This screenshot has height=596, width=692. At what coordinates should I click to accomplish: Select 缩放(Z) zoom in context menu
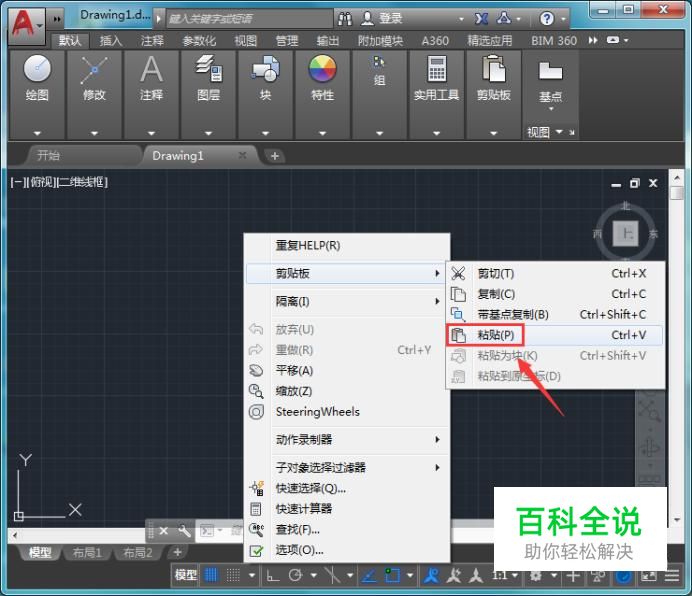pyautogui.click(x=347, y=391)
